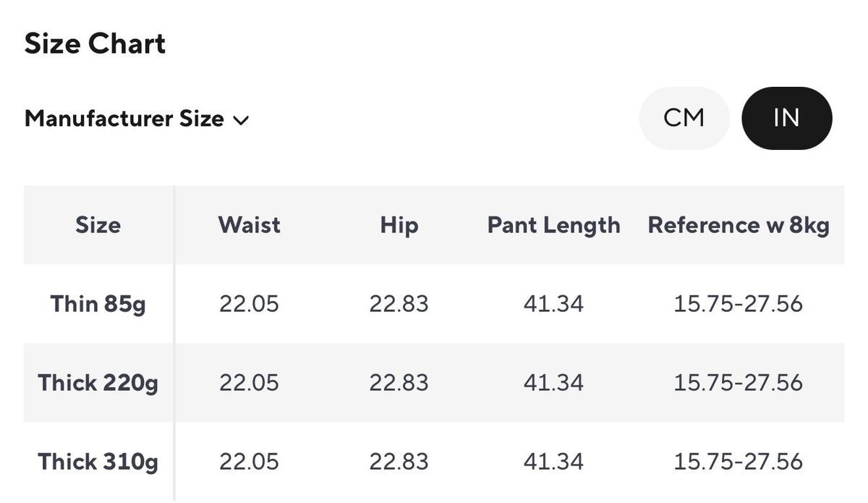Select the Thick 220g size option

click(x=98, y=383)
